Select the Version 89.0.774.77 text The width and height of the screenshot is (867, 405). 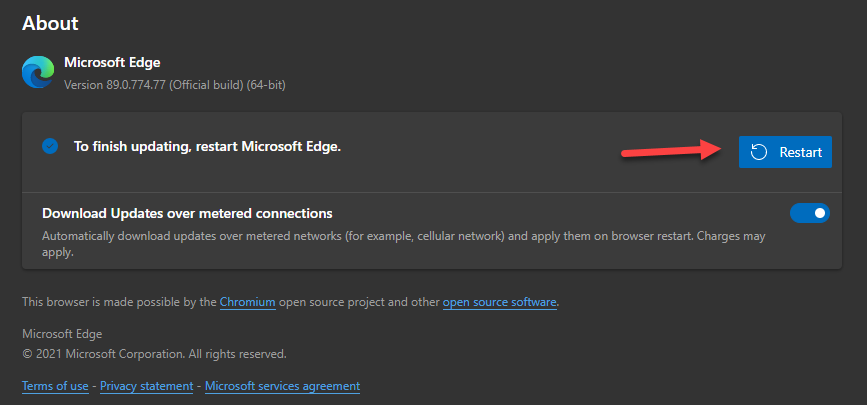pos(175,85)
